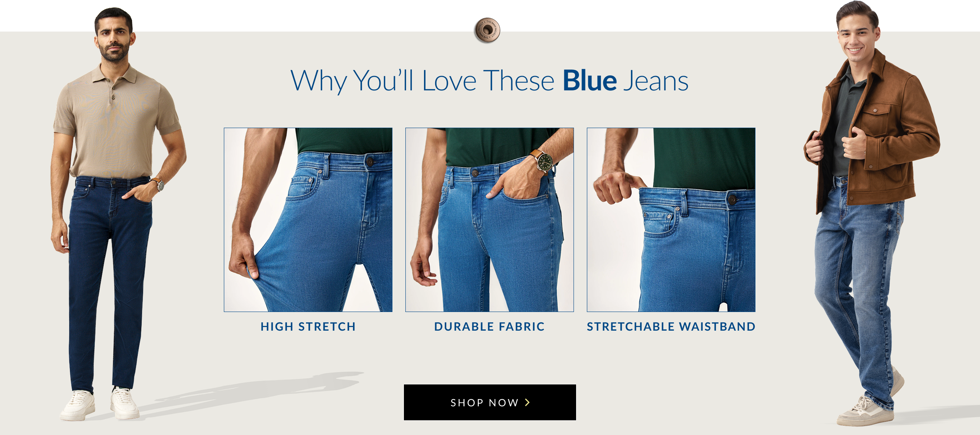The height and width of the screenshot is (435, 980).
Task: Click the white sneakers of the left model
Action: click(100, 404)
